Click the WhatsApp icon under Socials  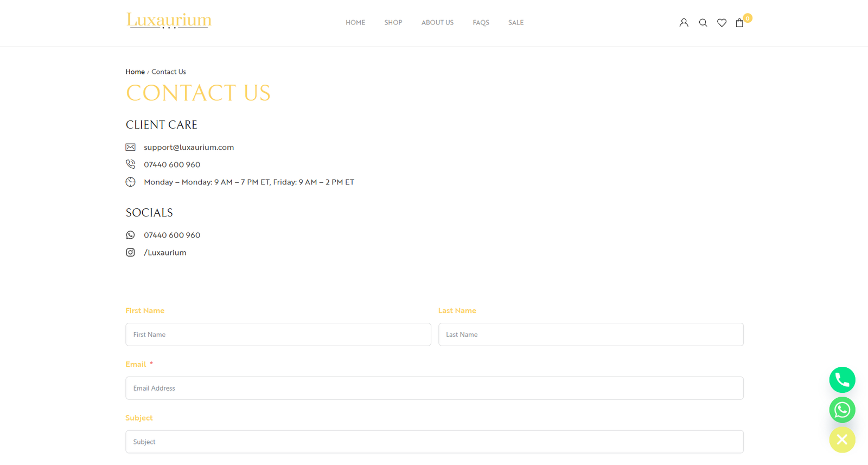point(130,235)
